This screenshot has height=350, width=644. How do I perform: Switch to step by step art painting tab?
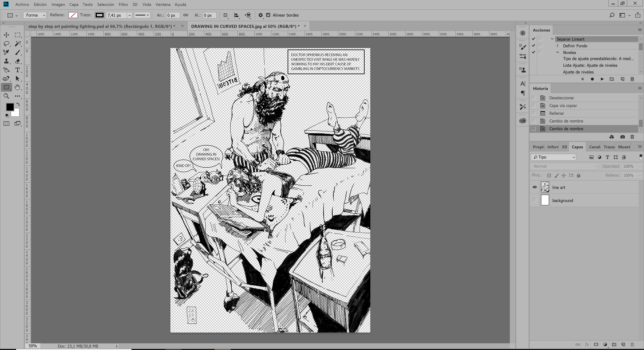(101, 26)
